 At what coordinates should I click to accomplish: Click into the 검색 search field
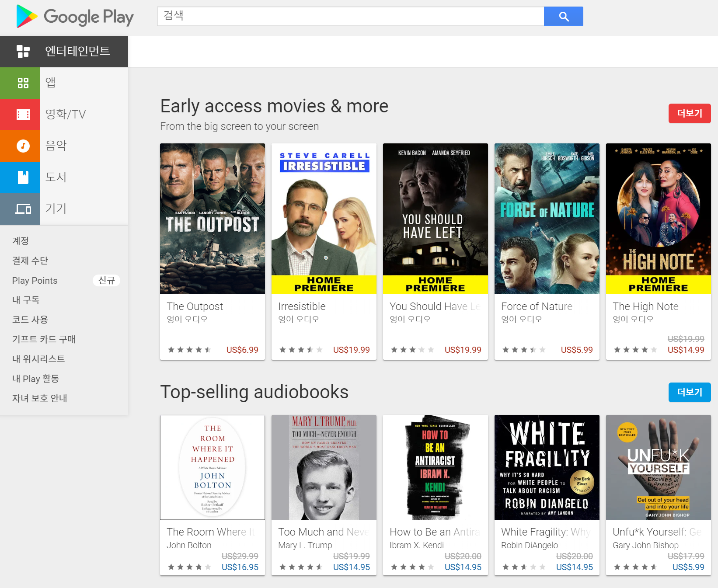coord(350,17)
